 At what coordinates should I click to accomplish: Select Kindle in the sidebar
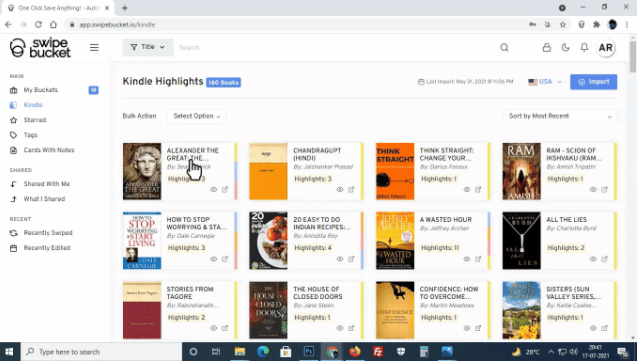pos(32,105)
